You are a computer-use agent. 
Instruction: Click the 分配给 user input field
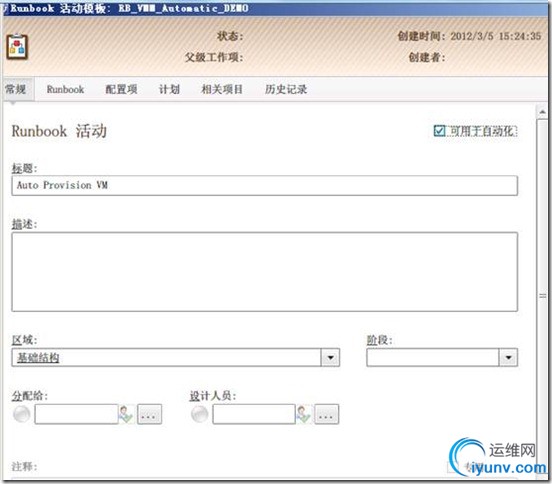76,414
